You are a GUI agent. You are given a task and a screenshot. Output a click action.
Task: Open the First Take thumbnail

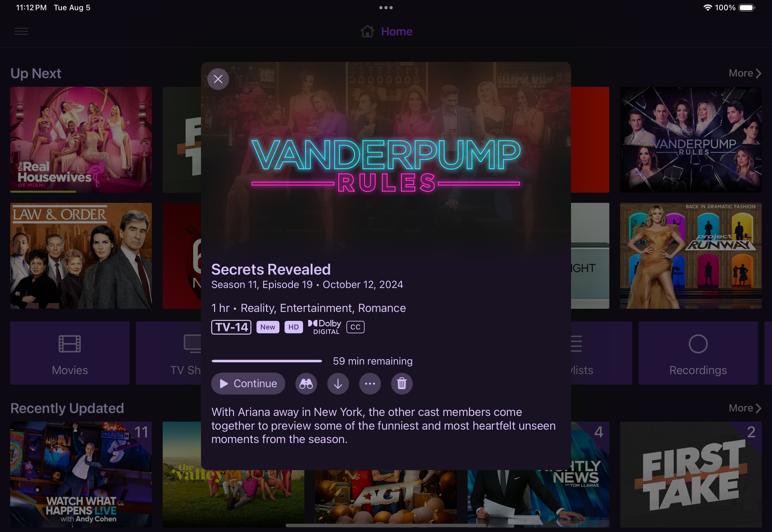[691, 474]
